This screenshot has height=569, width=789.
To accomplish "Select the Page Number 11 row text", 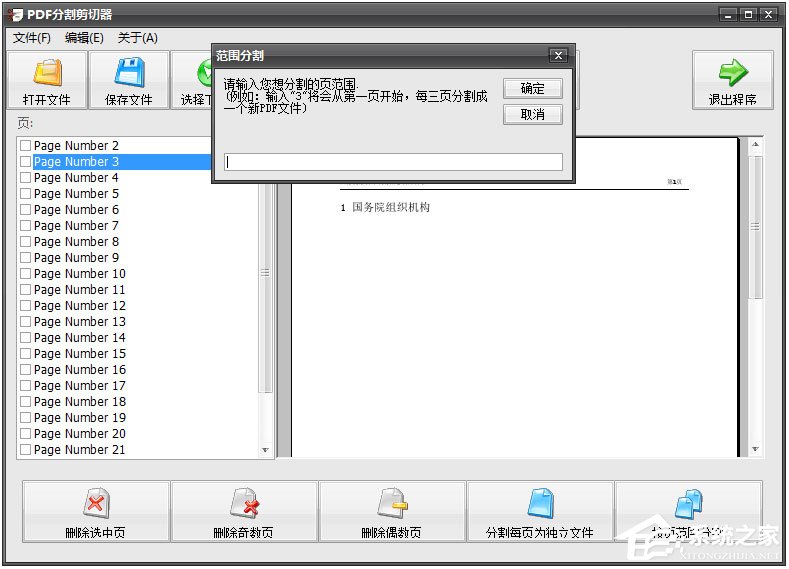I will (80, 290).
